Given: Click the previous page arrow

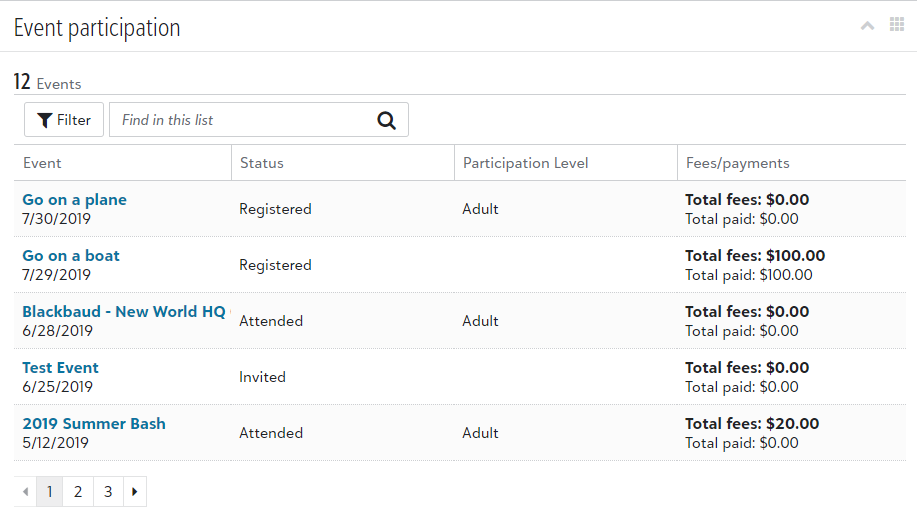Looking at the screenshot, I should point(25,491).
